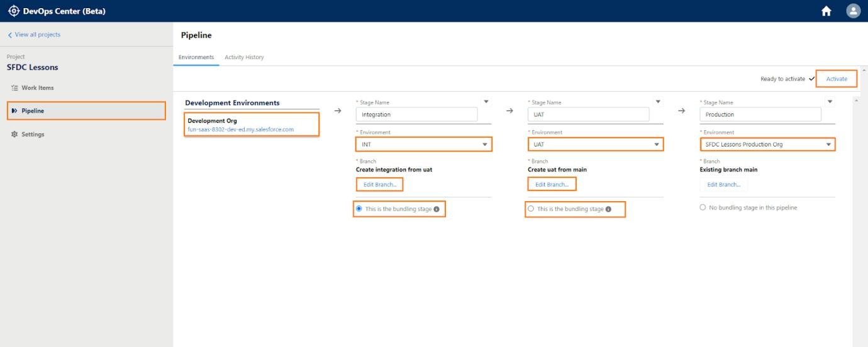Click the Integration stage name field

[x=416, y=114]
